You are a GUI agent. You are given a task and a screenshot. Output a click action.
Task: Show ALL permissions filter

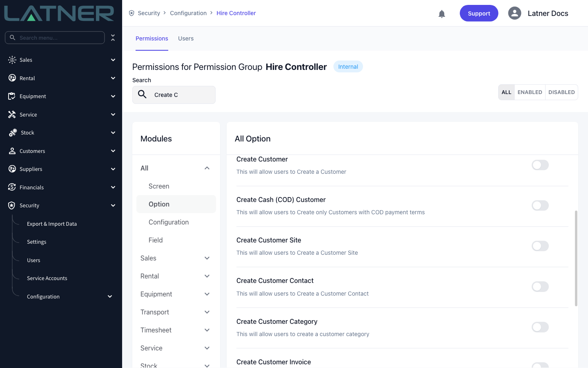click(506, 92)
